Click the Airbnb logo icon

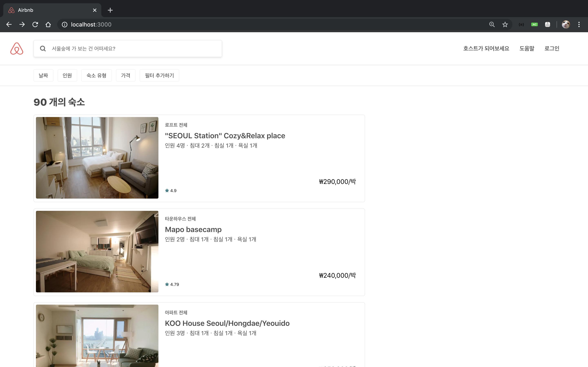tap(17, 49)
